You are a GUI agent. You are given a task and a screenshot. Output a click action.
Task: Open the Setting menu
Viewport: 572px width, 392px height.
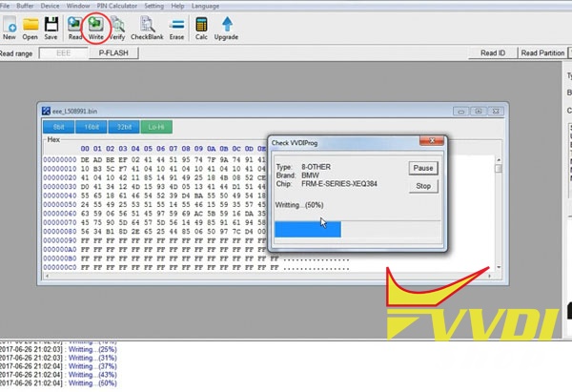[153, 6]
